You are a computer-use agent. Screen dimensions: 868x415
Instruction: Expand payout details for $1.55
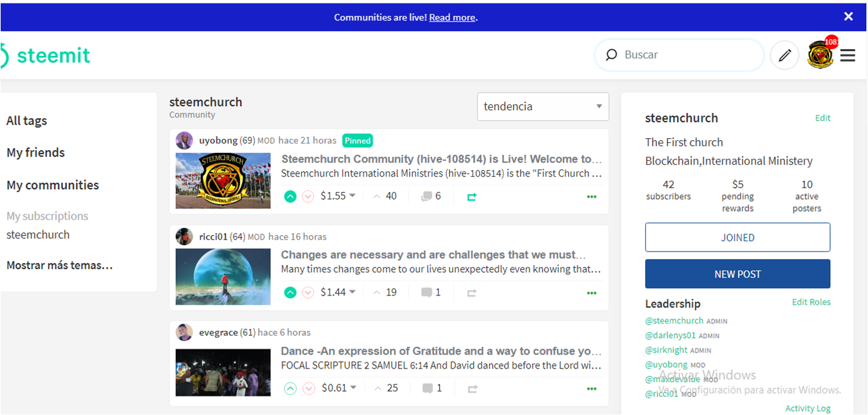coord(338,196)
